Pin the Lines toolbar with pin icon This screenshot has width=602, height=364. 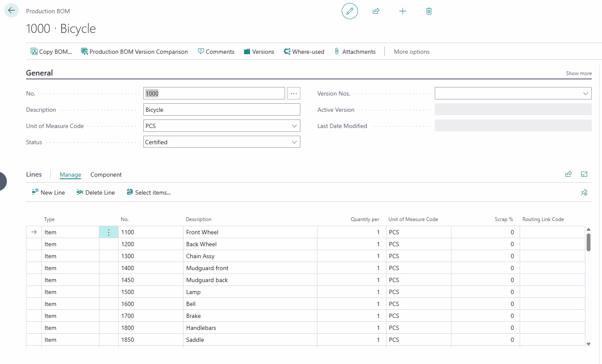(584, 192)
